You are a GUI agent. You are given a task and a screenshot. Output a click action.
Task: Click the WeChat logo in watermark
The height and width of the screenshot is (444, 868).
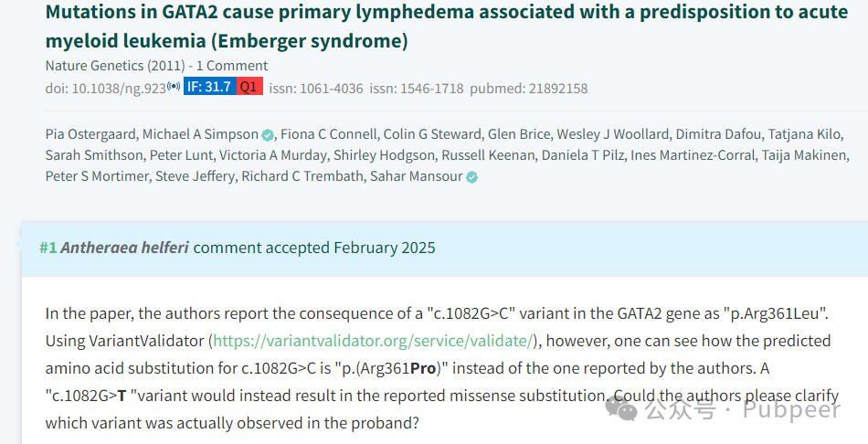(621, 408)
